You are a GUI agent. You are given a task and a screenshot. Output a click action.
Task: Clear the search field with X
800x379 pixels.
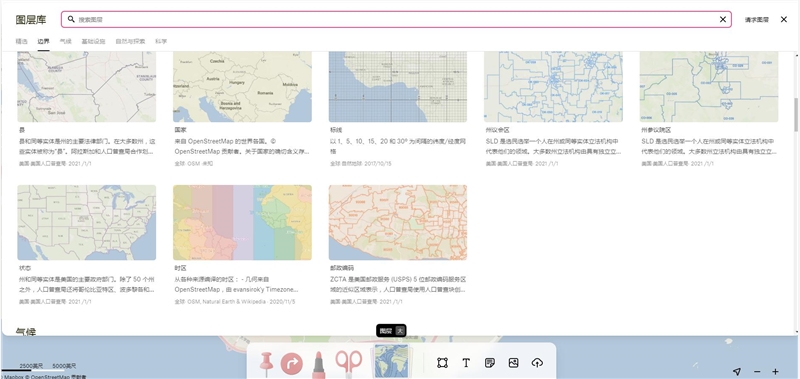[x=722, y=19]
